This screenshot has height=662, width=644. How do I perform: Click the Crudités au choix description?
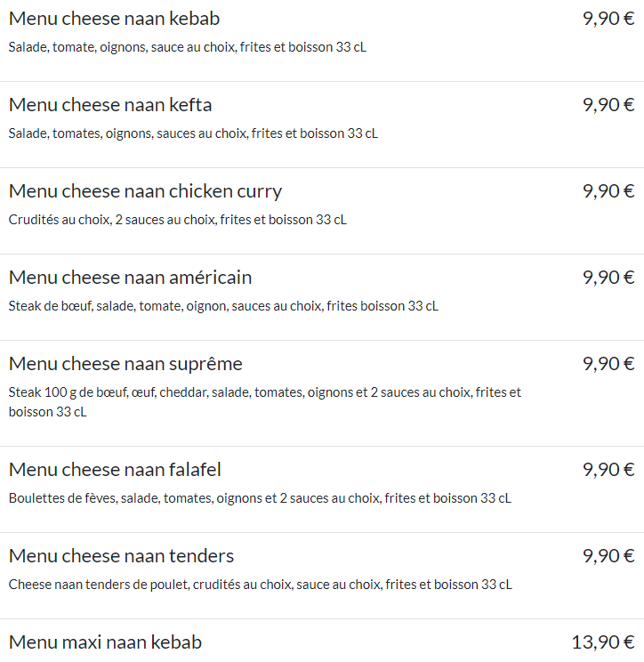[178, 220]
